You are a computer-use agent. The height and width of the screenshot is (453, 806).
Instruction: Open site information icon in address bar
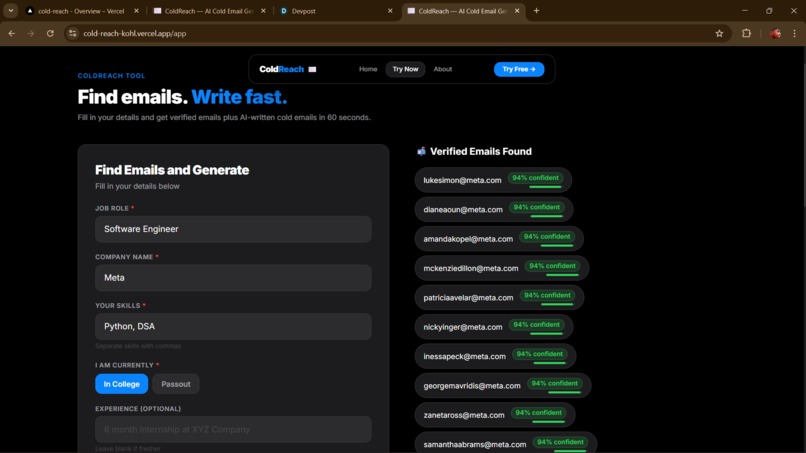tap(72, 33)
